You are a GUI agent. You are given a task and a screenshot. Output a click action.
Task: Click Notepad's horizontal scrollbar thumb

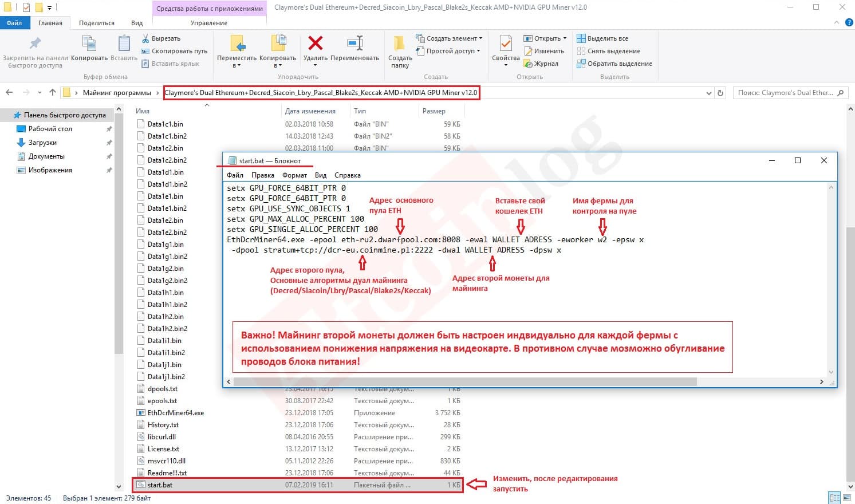click(x=465, y=381)
